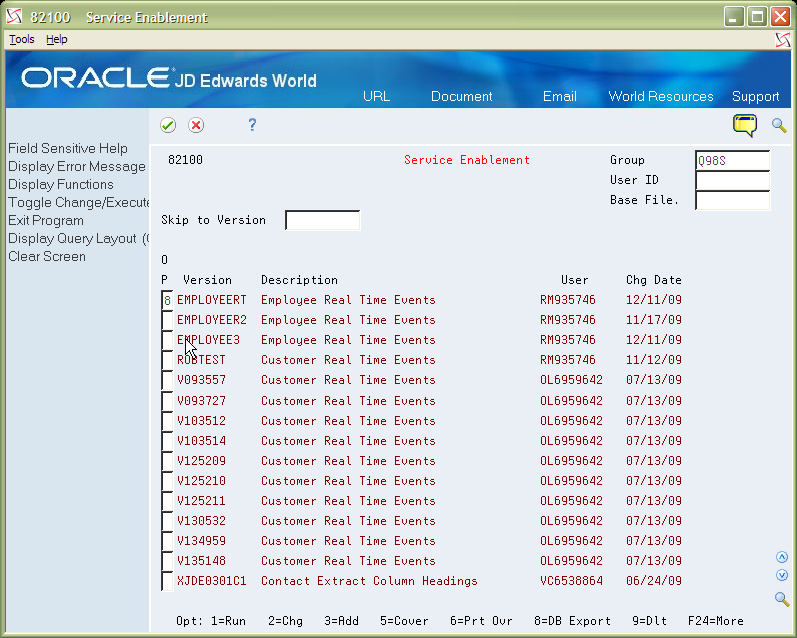Click Display Error Message link

click(x=77, y=166)
